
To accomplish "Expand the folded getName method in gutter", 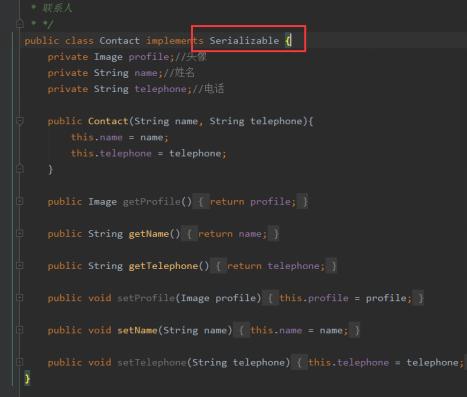I will coord(20,234).
